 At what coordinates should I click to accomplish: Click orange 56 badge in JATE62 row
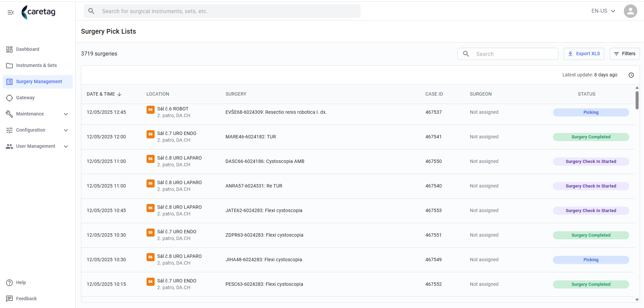tap(151, 208)
